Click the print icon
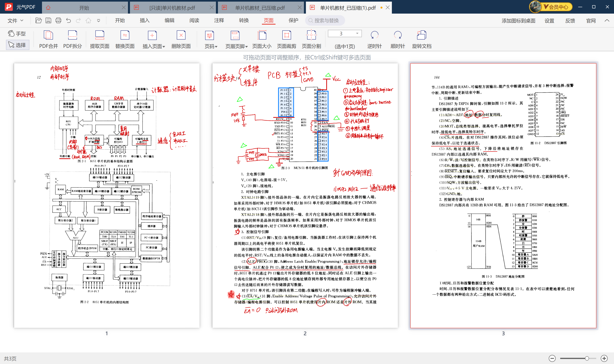The height and width of the screenshot is (364, 614). [x=58, y=20]
